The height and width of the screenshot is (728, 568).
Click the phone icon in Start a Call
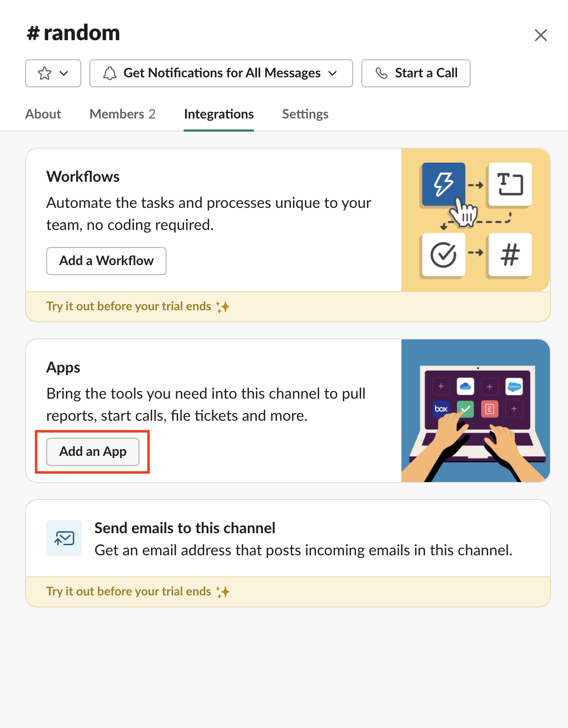point(382,73)
